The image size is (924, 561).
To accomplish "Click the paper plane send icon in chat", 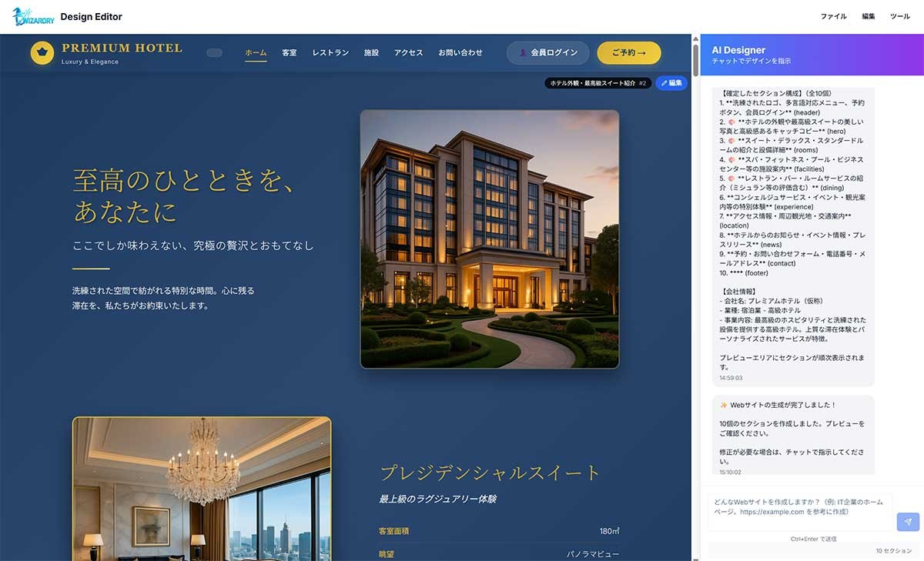I will pyautogui.click(x=907, y=522).
